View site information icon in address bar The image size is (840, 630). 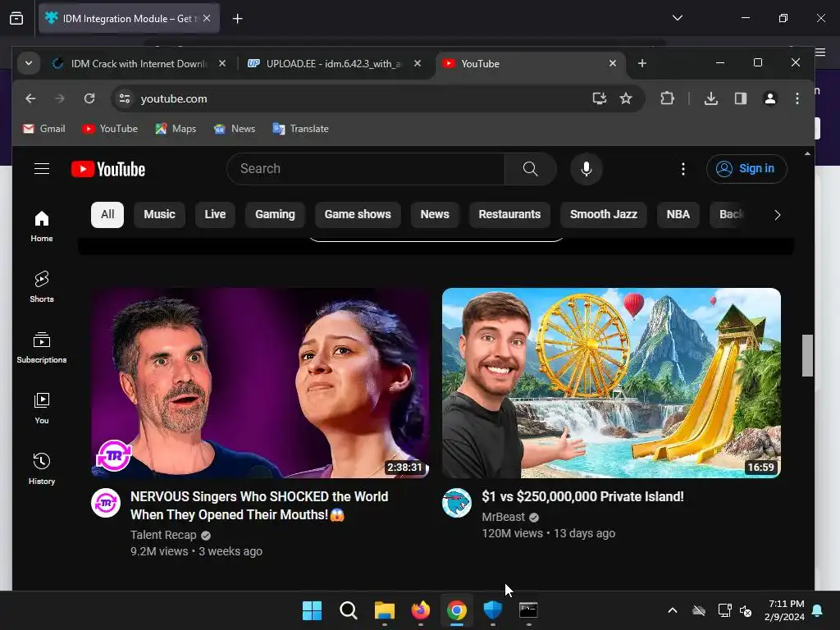125,98
